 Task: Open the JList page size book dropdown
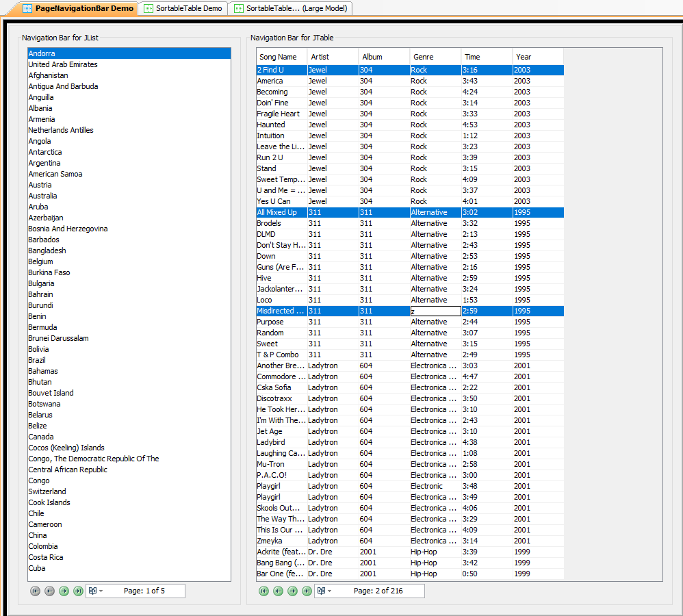point(96,591)
